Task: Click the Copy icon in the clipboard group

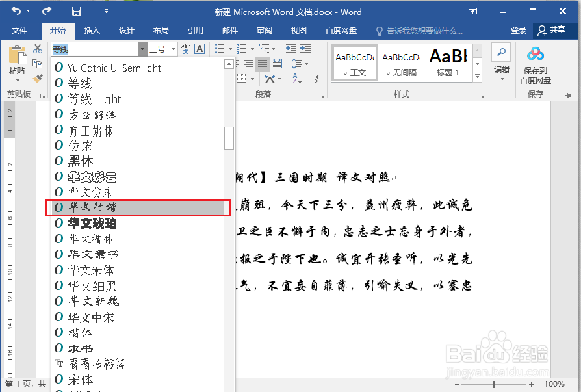Action: click(x=38, y=64)
